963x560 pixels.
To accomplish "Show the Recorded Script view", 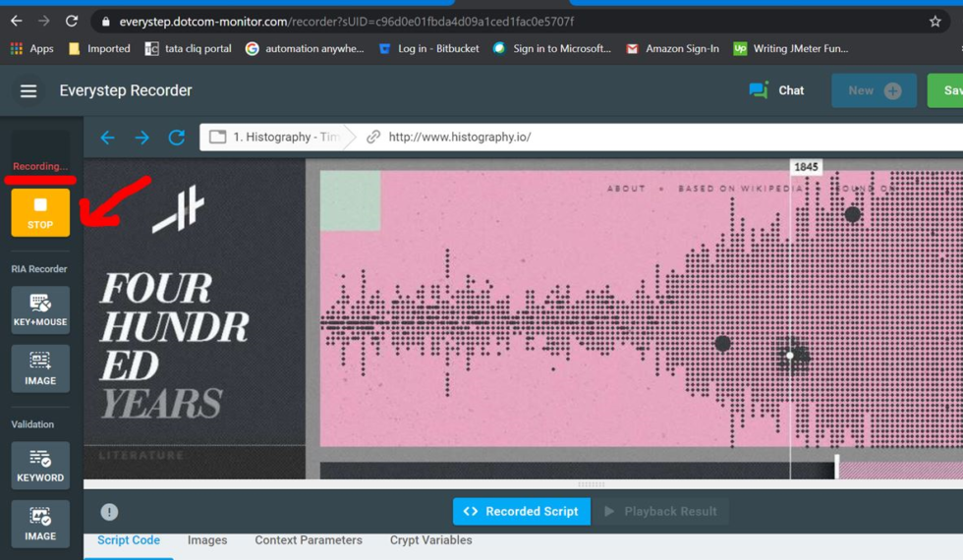I will click(522, 511).
